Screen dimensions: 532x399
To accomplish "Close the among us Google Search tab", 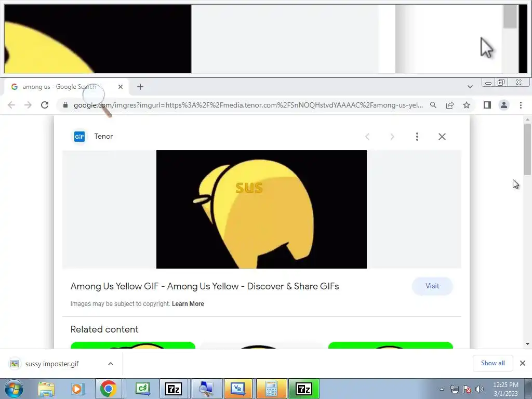I will click(121, 87).
